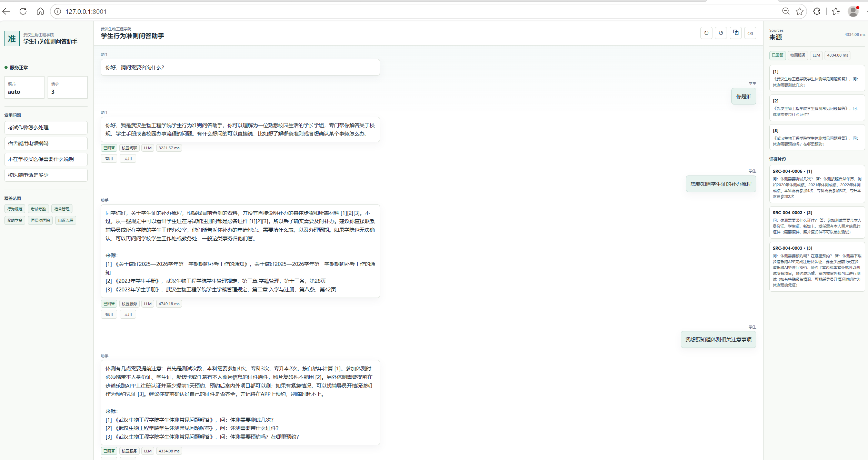Select common question 宿舍能用电饭锅吗
The image size is (868, 460).
(46, 143)
